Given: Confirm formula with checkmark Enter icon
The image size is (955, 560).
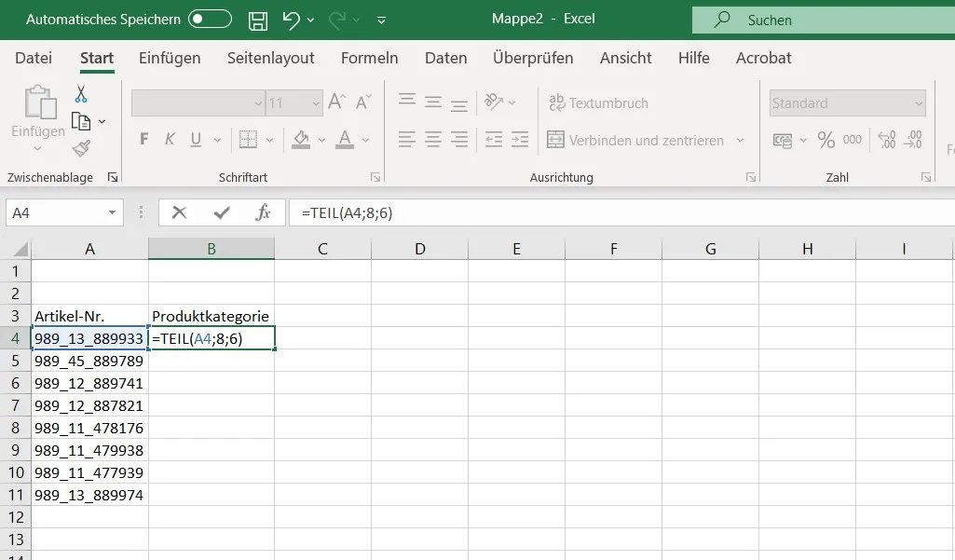Looking at the screenshot, I should coord(222,212).
